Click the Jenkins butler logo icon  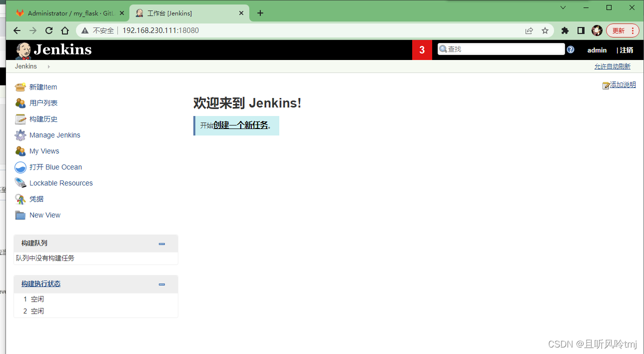click(x=23, y=50)
